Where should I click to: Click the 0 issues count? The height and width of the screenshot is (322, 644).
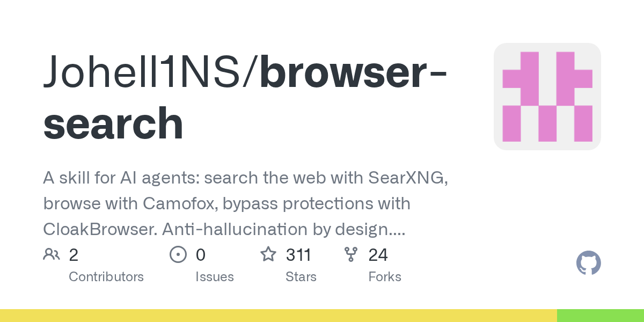(201, 255)
